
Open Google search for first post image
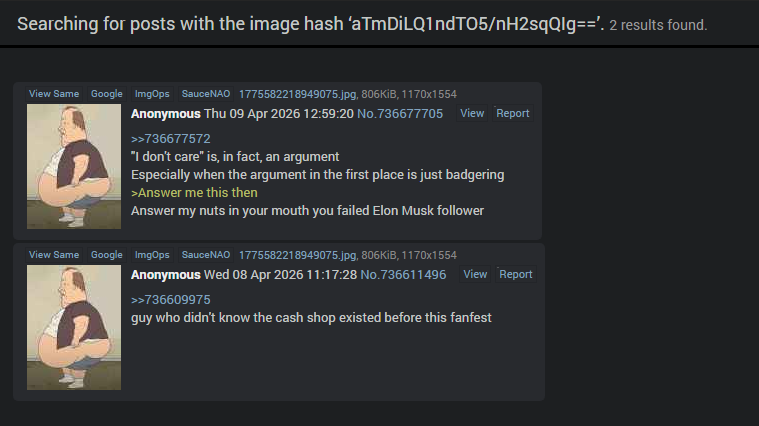click(106, 94)
